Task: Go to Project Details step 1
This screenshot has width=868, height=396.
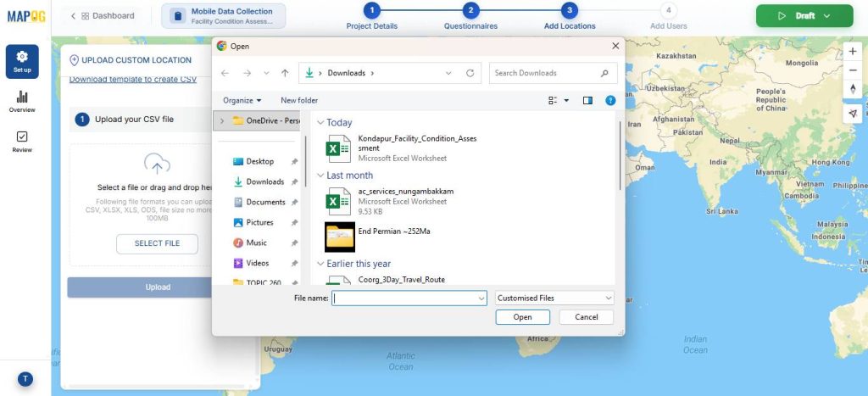Action: pos(371,11)
